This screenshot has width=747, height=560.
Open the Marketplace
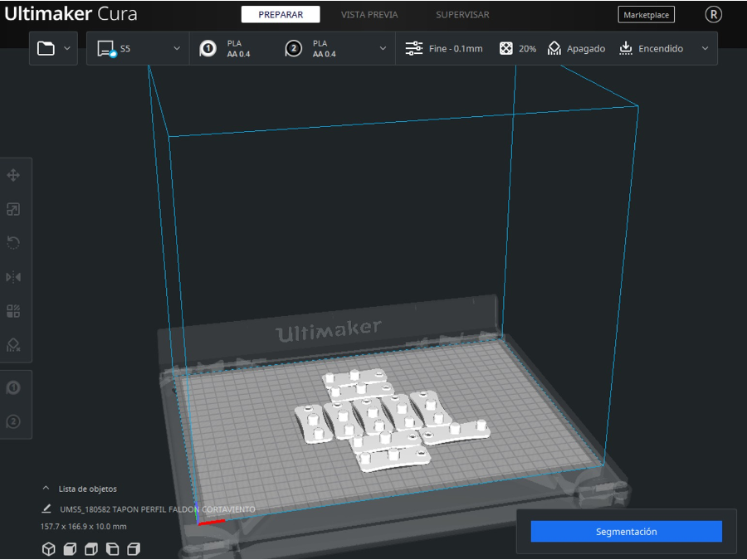click(646, 15)
